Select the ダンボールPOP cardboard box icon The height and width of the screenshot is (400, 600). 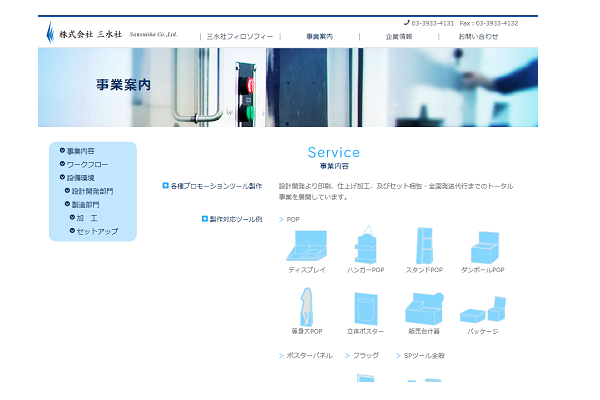[x=483, y=246]
